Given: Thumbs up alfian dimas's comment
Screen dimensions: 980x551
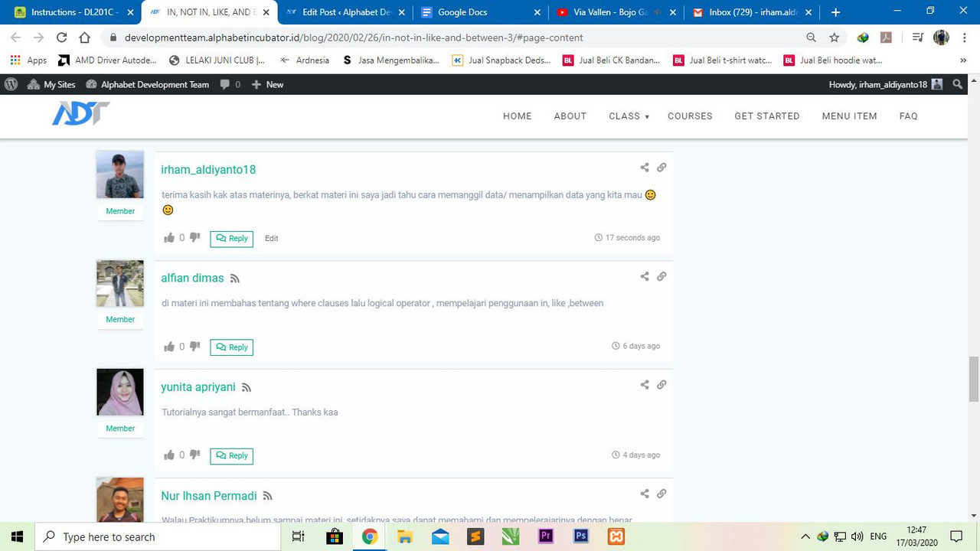Looking at the screenshot, I should [x=169, y=347].
